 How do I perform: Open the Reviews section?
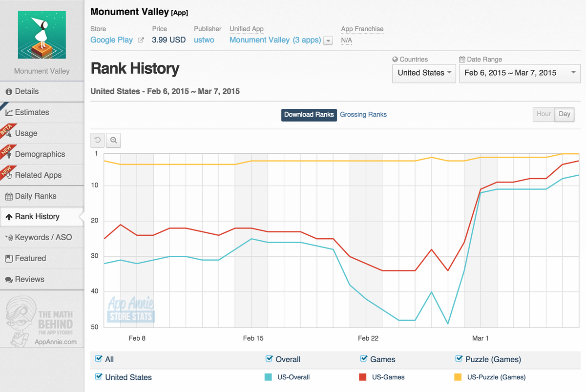click(x=42, y=280)
